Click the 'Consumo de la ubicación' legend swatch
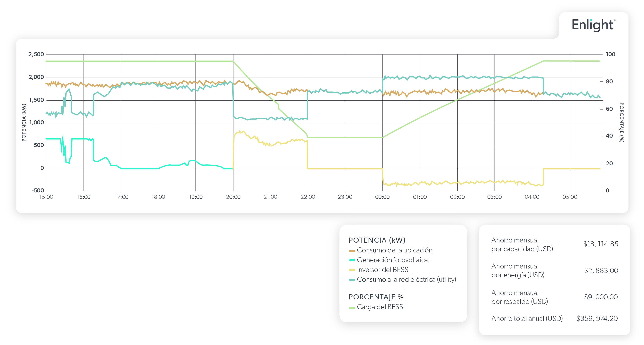This screenshot has height=345, width=644. 352,251
